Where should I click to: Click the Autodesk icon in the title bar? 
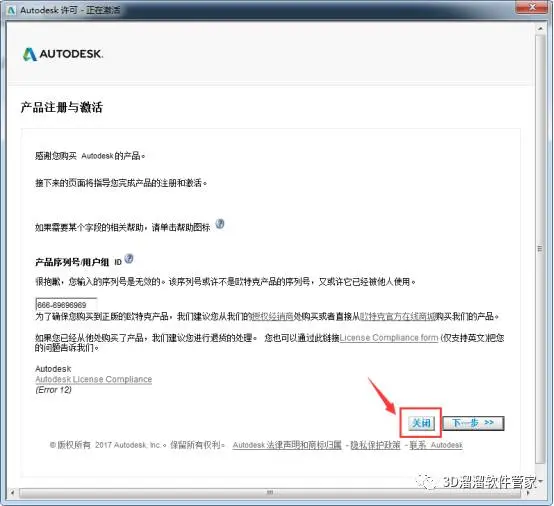pyautogui.click(x=11, y=10)
